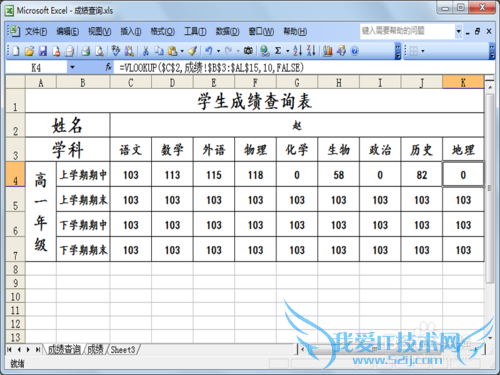Open the 帮助(H) menu
This screenshot has width=500, height=375.
(295, 32)
